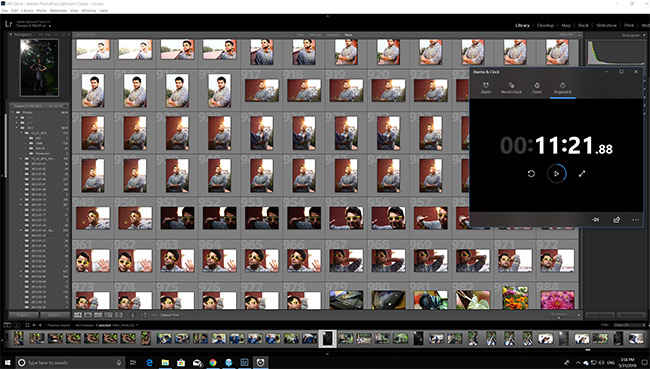Select the Stopwatch tab
This screenshot has height=369, width=650.
tap(563, 87)
